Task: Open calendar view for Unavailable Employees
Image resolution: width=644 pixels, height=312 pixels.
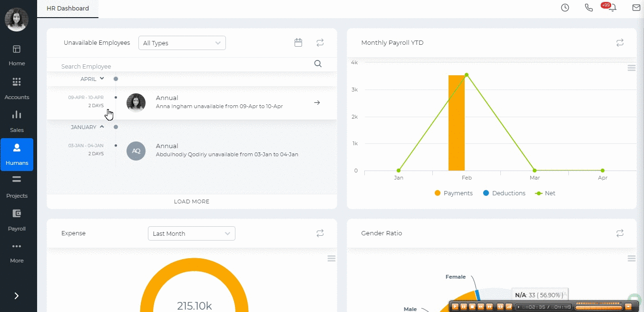Action: tap(298, 42)
